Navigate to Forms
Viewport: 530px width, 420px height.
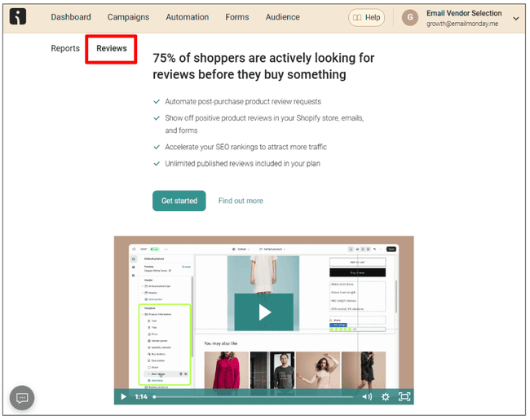[x=237, y=17]
